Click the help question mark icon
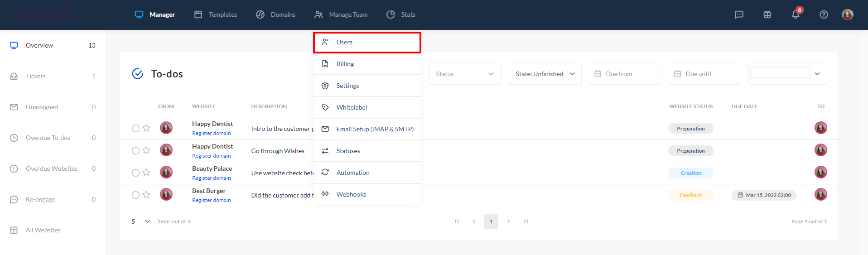This screenshot has width=868, height=255. [x=824, y=15]
